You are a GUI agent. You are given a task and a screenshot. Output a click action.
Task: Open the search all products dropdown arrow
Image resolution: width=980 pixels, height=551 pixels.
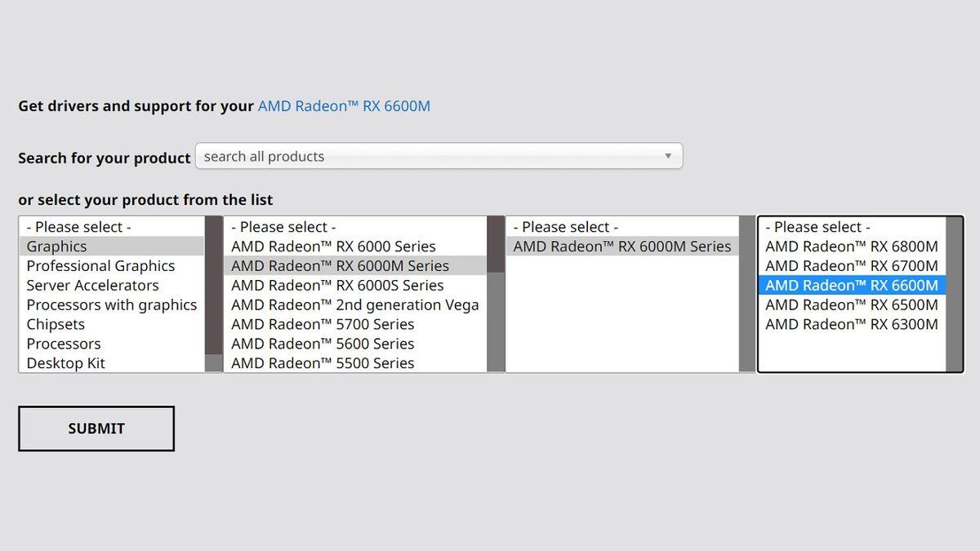coord(667,156)
